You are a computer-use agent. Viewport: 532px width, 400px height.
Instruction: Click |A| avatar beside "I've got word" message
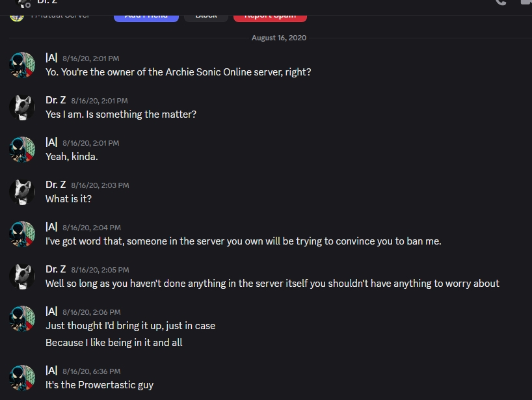coord(23,233)
